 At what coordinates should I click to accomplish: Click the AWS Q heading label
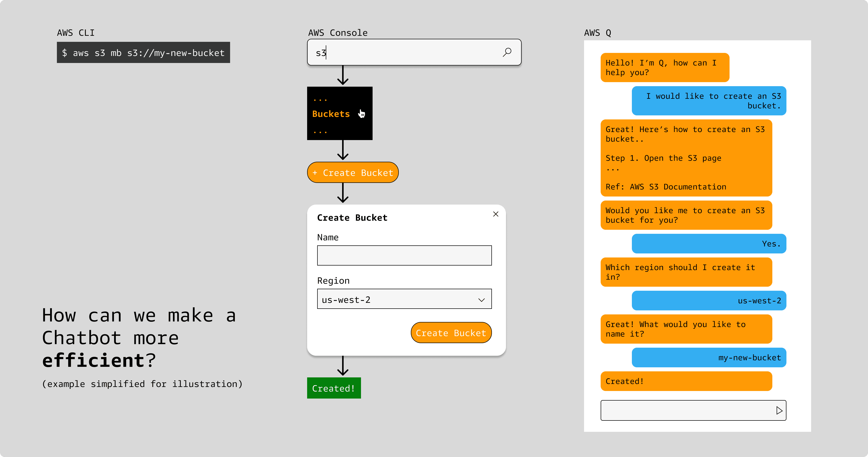(x=597, y=33)
